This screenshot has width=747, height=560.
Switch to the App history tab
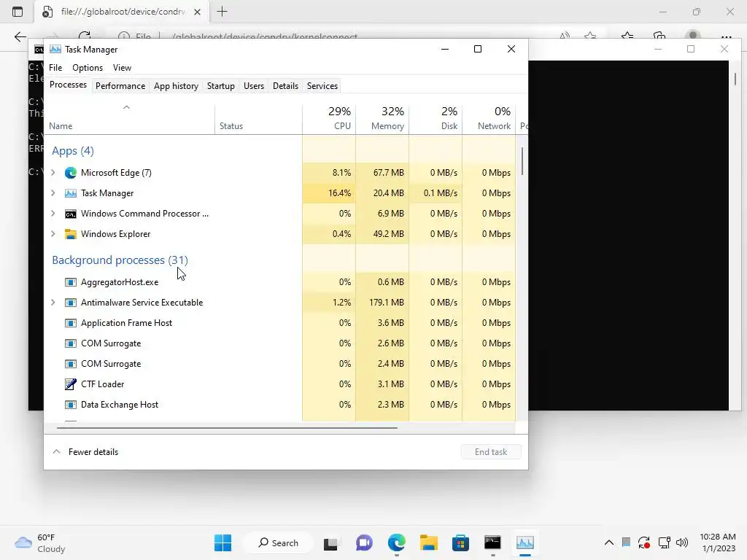pyautogui.click(x=176, y=86)
